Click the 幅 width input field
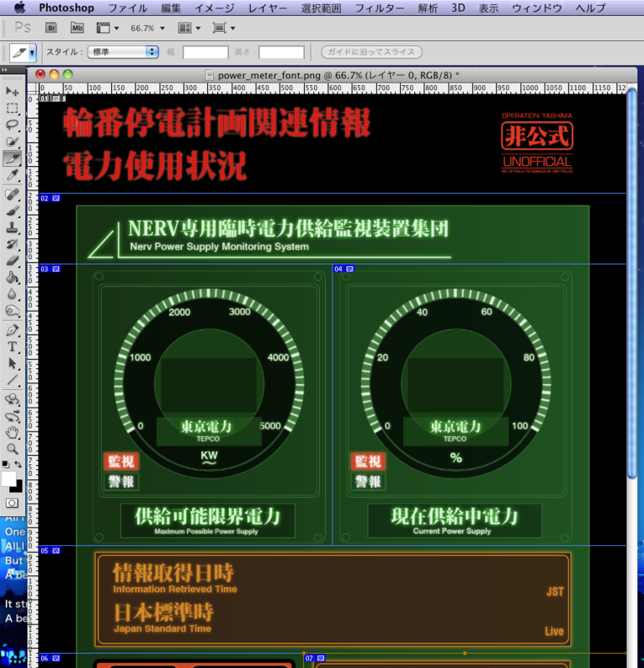 (205, 53)
